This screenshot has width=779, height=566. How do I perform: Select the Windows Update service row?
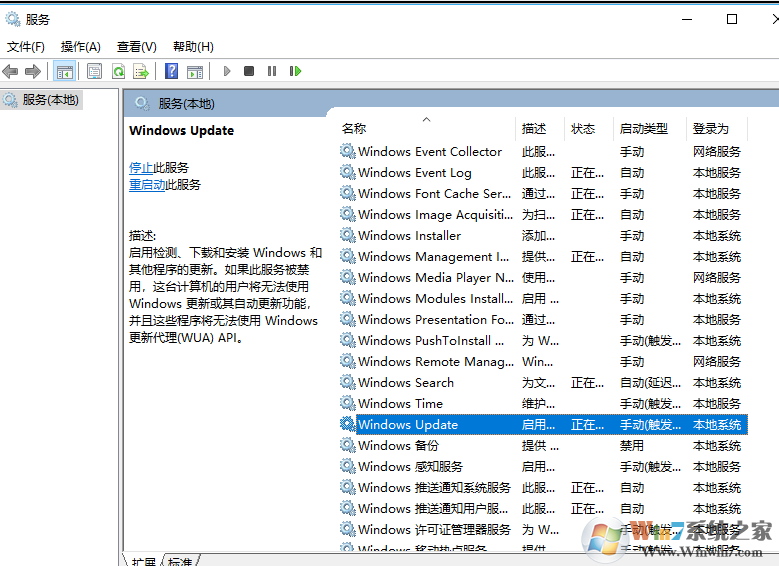[x=543, y=424]
